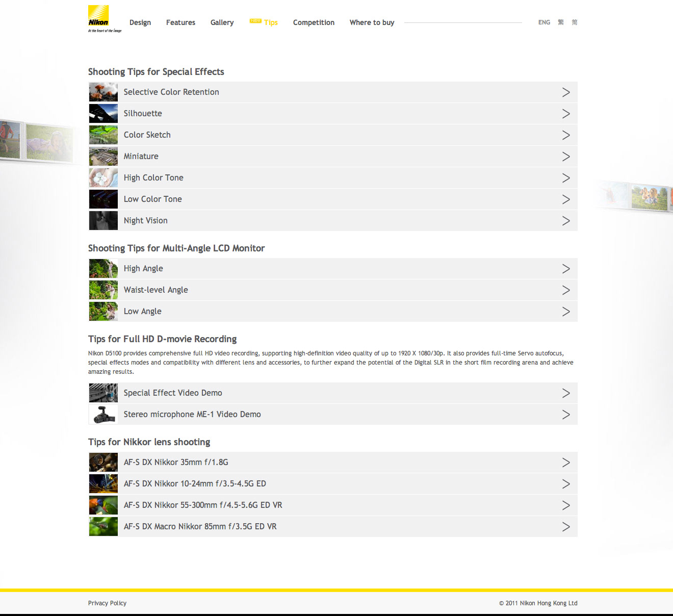673x616 pixels.
Task: Click the Color Sketch thumbnail
Action: [103, 135]
